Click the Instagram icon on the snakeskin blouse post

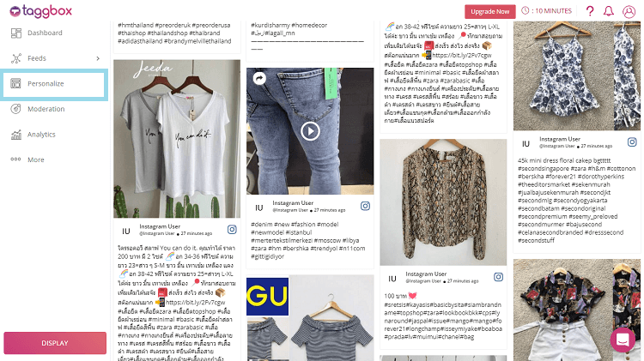click(x=498, y=277)
